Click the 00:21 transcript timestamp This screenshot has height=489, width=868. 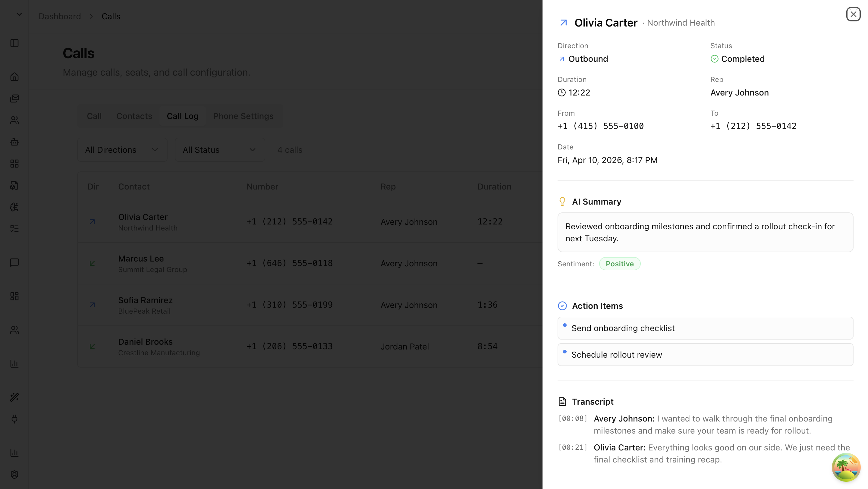(x=573, y=447)
